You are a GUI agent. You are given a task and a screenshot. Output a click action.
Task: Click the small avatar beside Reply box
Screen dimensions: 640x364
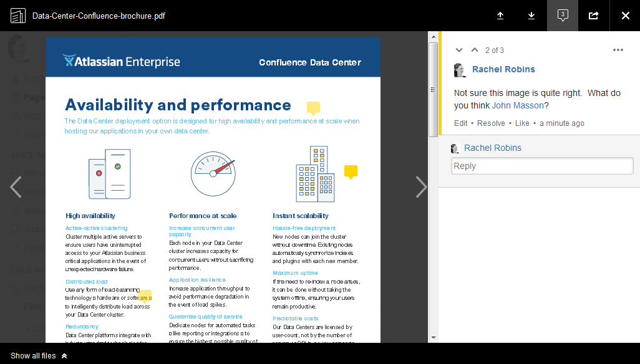click(455, 148)
